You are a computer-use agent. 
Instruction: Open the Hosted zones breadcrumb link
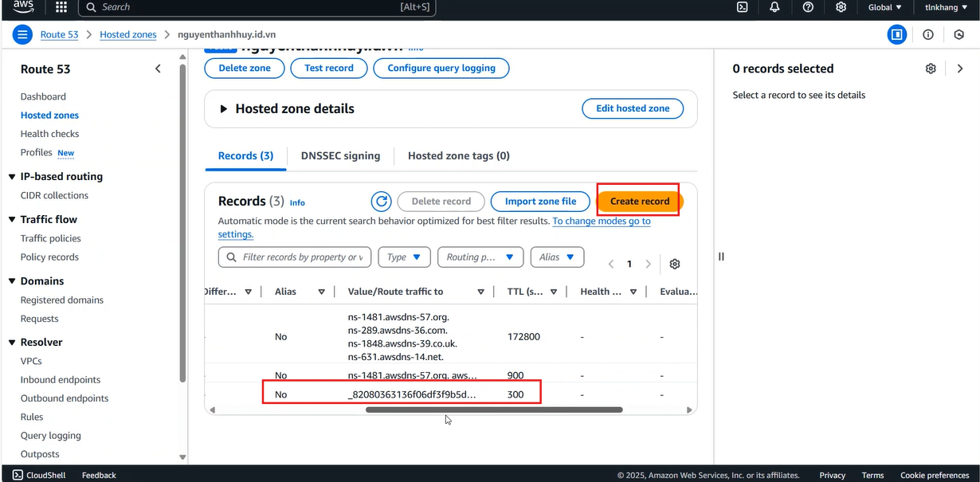click(x=127, y=34)
